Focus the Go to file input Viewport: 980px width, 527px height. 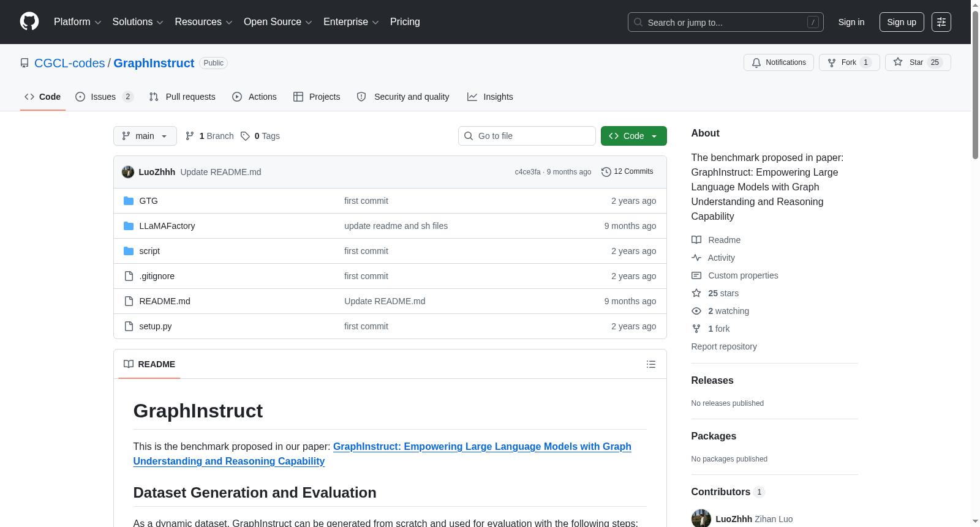coord(527,136)
